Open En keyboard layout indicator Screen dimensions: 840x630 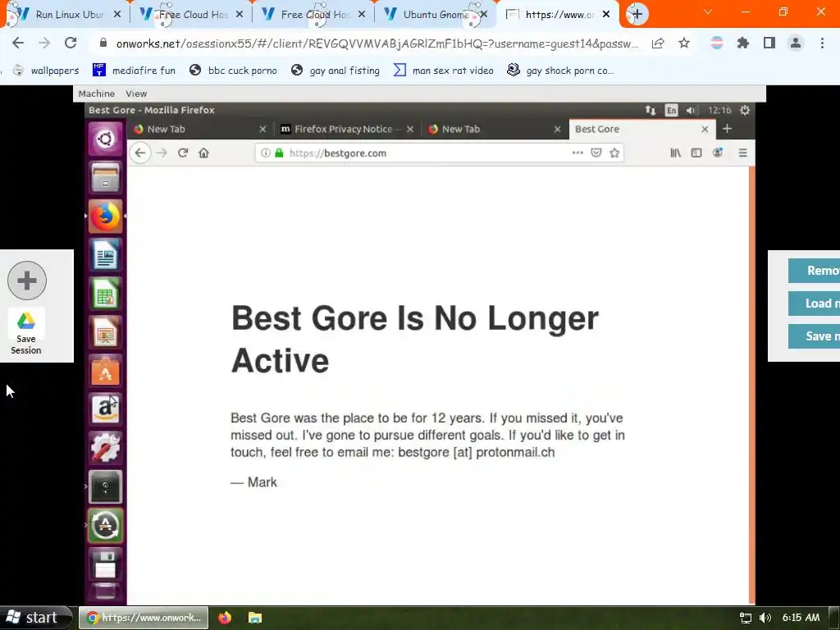coord(671,110)
